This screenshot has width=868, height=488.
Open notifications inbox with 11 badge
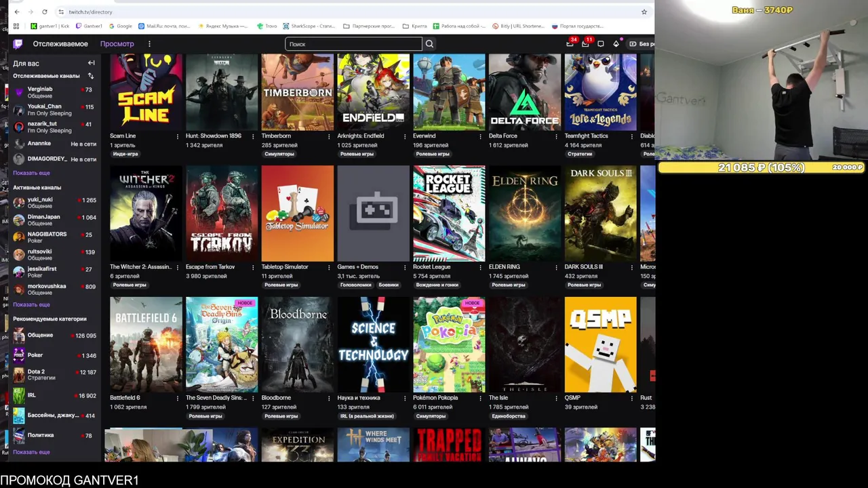pos(586,43)
